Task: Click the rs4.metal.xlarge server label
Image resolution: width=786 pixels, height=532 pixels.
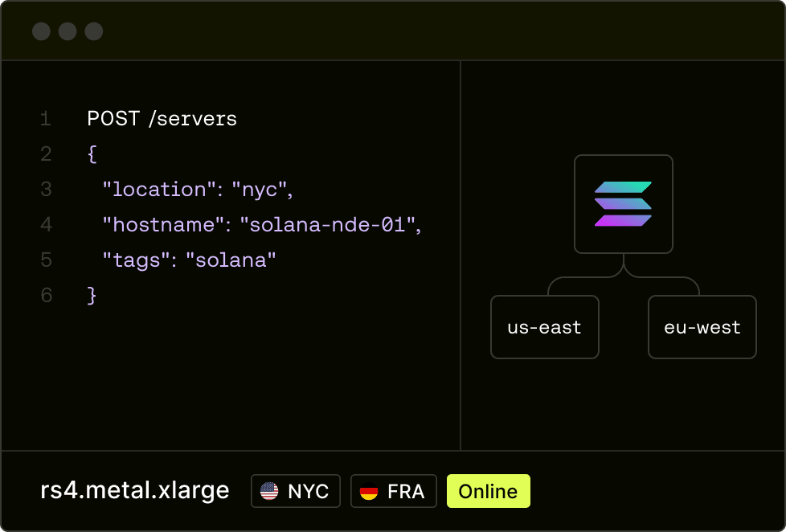Action: [134, 490]
